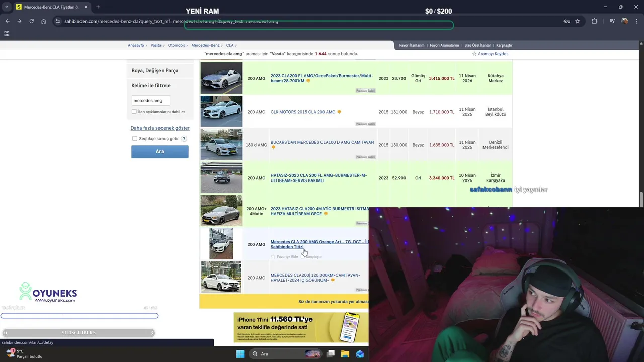The image size is (644, 362).
Task: Open the browser home page icon
Action: point(44,21)
